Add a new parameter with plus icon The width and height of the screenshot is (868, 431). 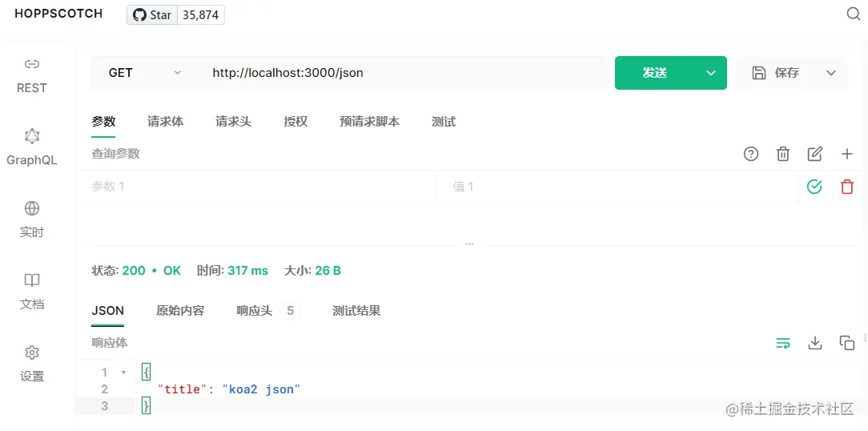[x=847, y=154]
